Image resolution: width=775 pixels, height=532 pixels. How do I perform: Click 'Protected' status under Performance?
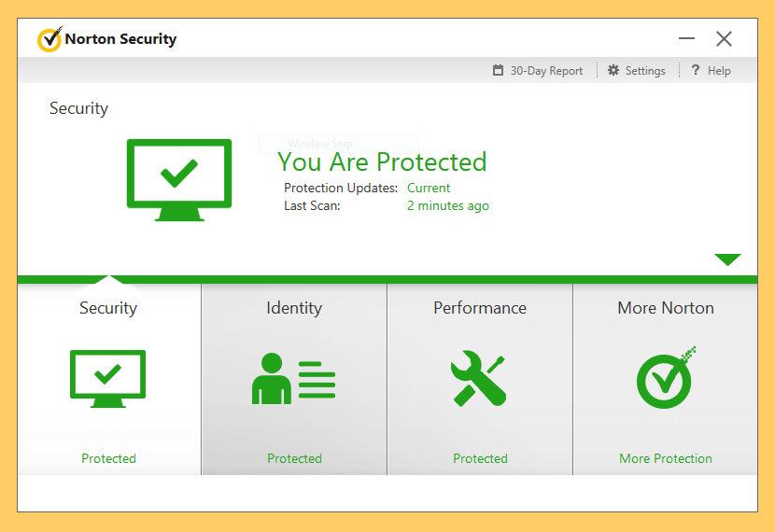(x=481, y=458)
